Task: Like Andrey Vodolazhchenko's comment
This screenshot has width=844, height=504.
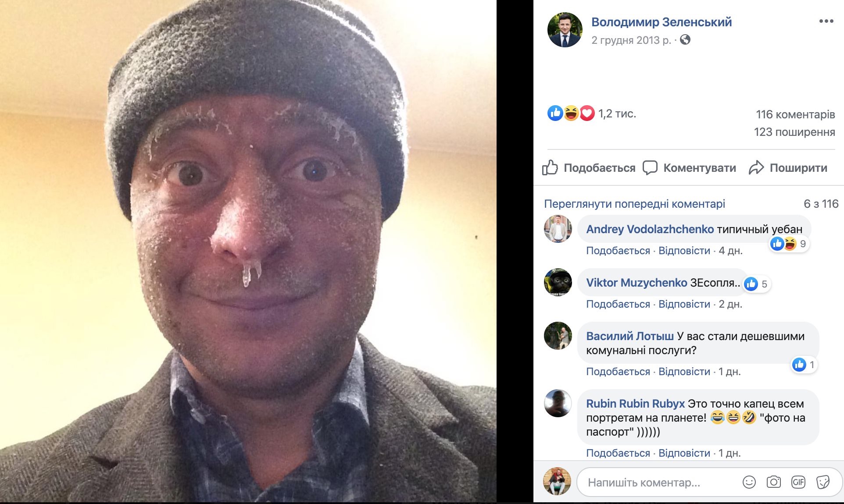Action: (x=618, y=251)
